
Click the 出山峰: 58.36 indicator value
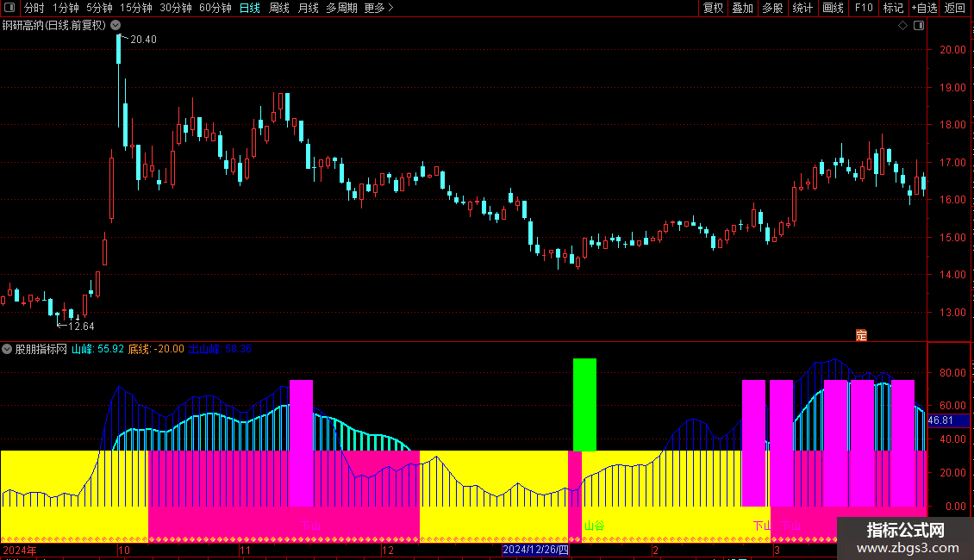click(x=219, y=349)
